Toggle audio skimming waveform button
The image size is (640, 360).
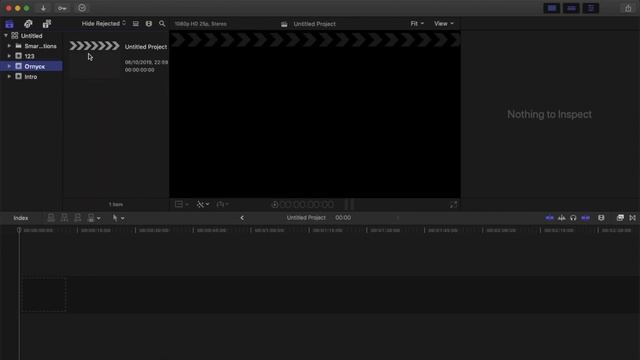coord(562,218)
